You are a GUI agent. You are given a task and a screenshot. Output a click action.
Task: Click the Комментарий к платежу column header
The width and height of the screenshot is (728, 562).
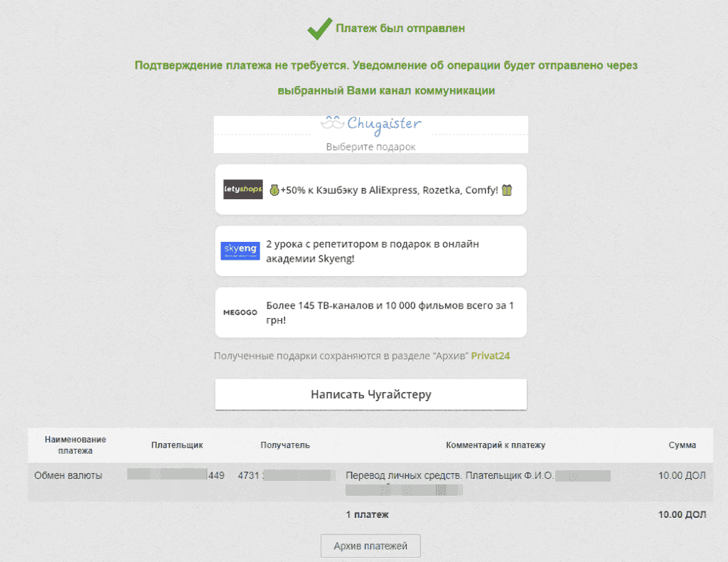coord(495,445)
